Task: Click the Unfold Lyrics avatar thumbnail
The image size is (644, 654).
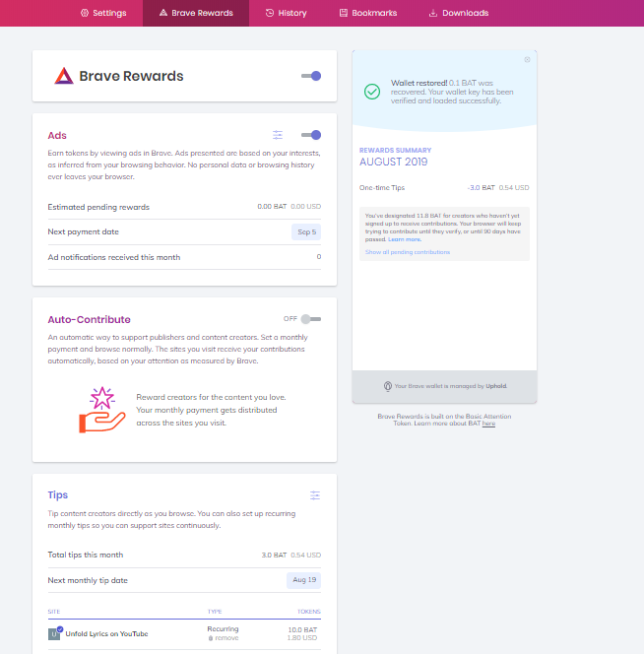Action: click(x=54, y=634)
